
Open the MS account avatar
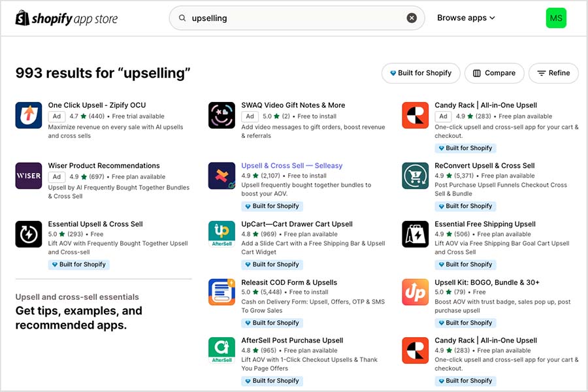pos(556,18)
